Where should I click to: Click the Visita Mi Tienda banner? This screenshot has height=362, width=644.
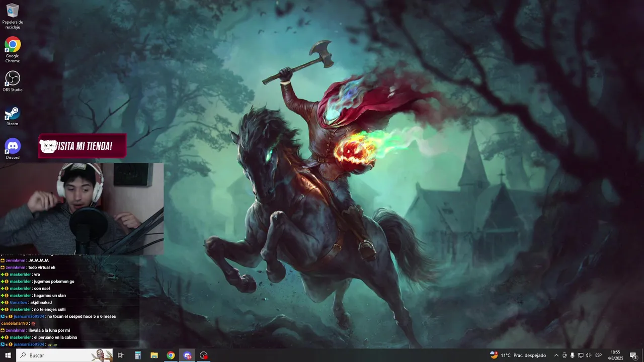83,146
